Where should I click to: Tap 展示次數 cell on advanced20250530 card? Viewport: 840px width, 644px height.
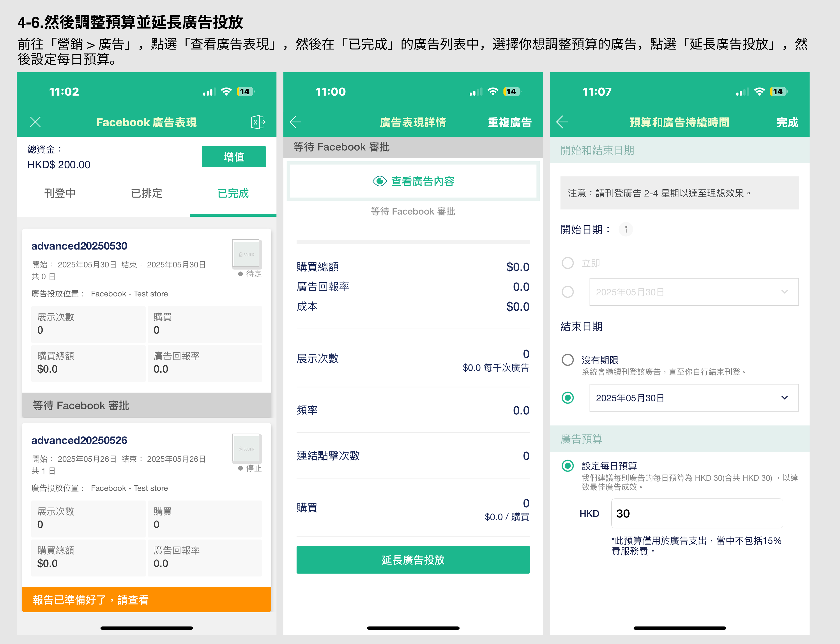(x=88, y=324)
